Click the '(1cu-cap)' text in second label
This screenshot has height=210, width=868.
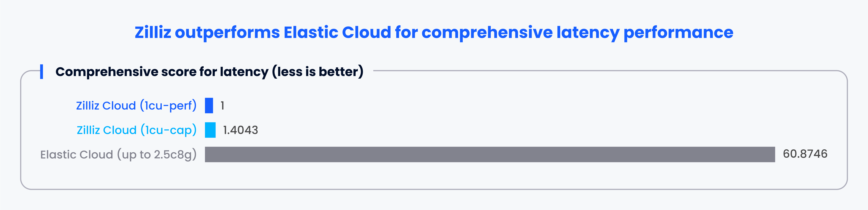tap(168, 130)
